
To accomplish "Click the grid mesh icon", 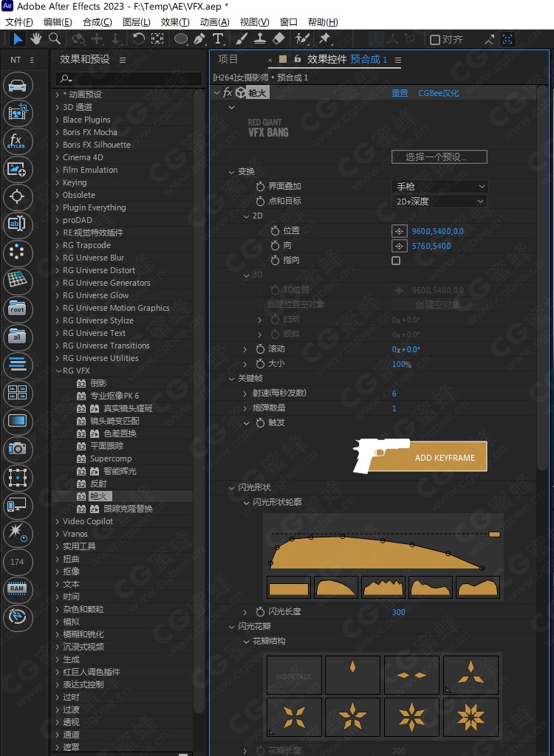I will tap(18, 281).
